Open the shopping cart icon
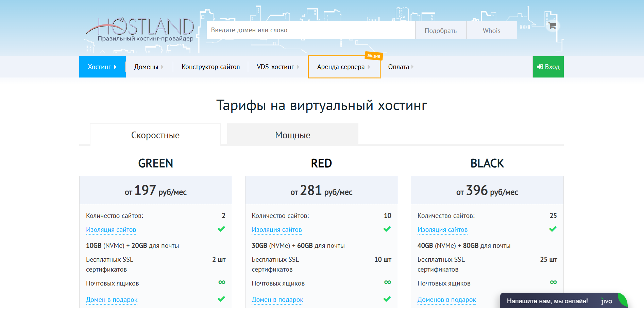The width and height of the screenshot is (644, 310). (552, 26)
